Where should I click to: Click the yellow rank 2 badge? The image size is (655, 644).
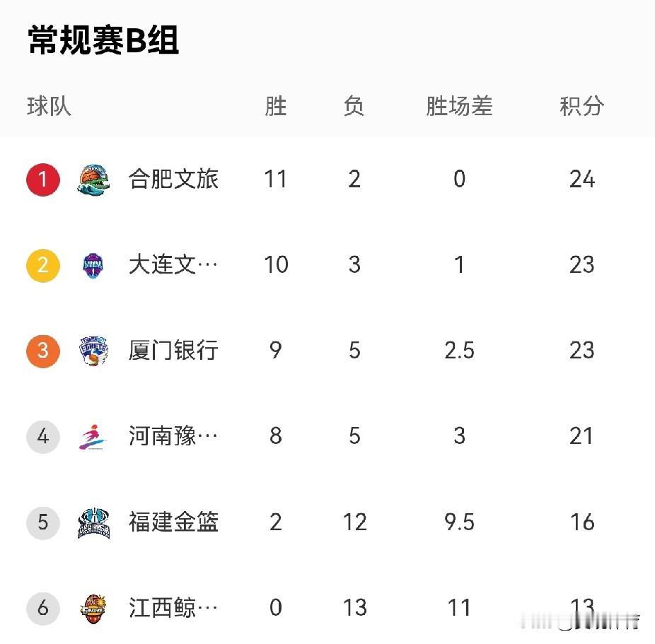[43, 266]
